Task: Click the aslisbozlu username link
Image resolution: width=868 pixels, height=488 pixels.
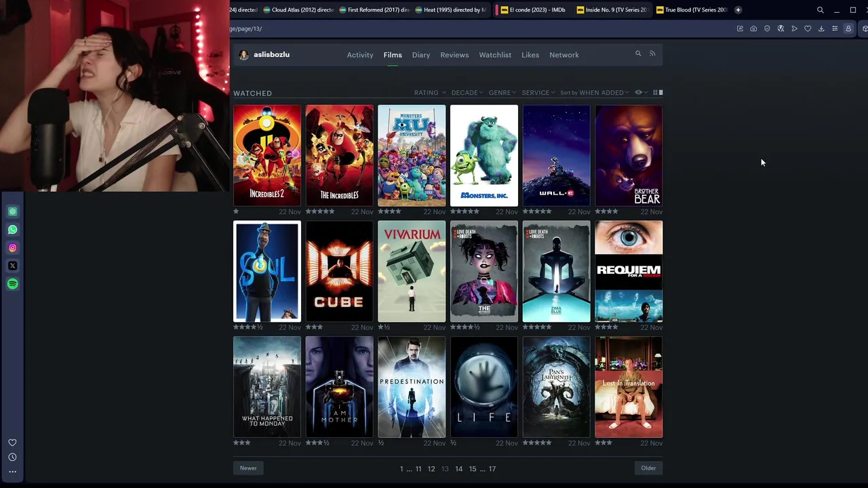Action: coord(271,55)
